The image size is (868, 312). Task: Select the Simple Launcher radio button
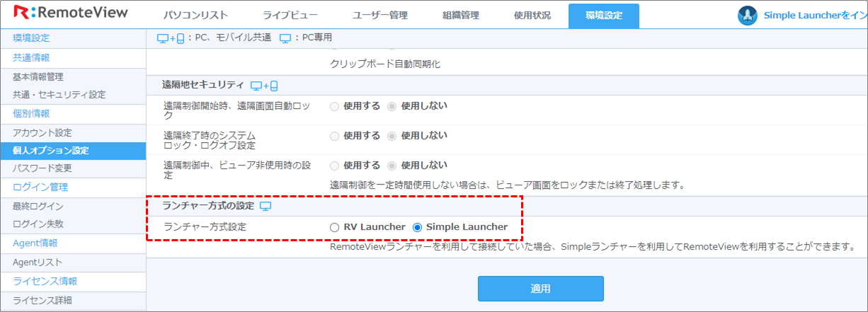417,228
